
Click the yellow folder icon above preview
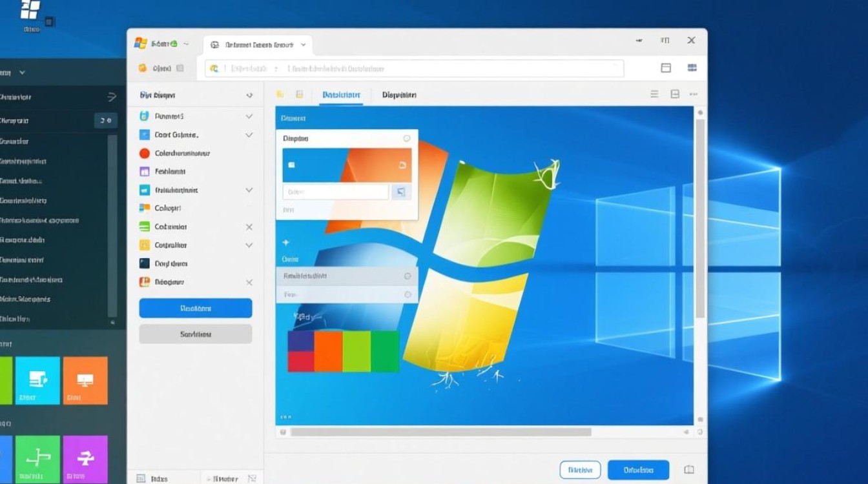280,94
